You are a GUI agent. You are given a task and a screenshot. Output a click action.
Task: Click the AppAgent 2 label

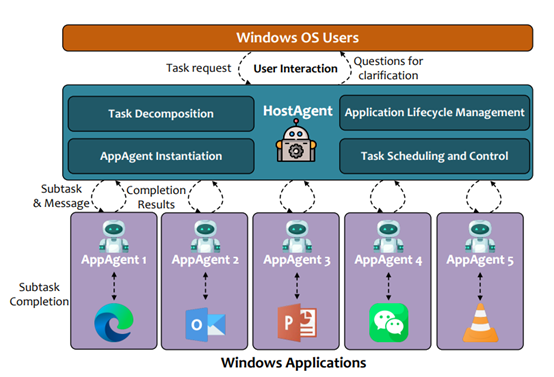click(x=205, y=260)
